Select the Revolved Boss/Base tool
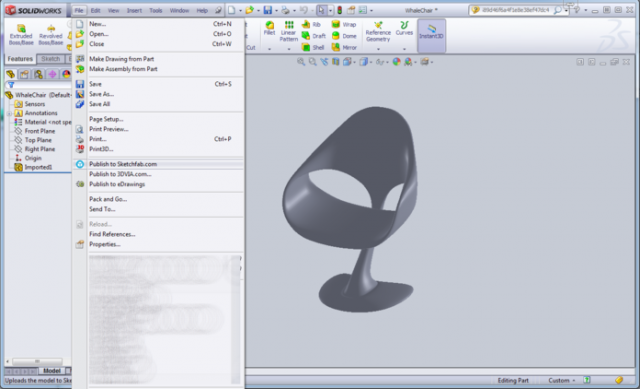 point(51,35)
